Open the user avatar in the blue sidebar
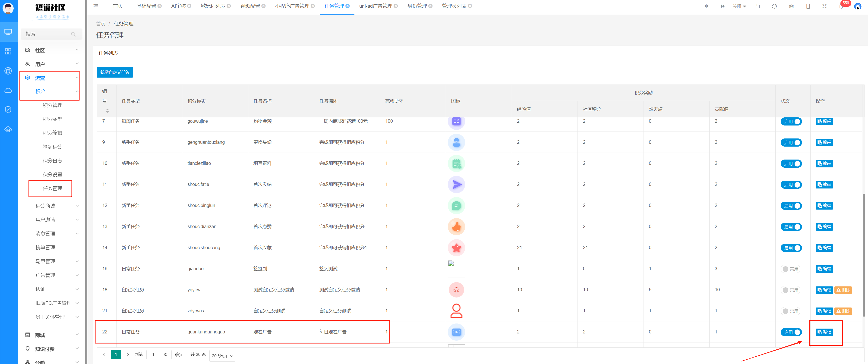868x364 pixels. (8, 8)
